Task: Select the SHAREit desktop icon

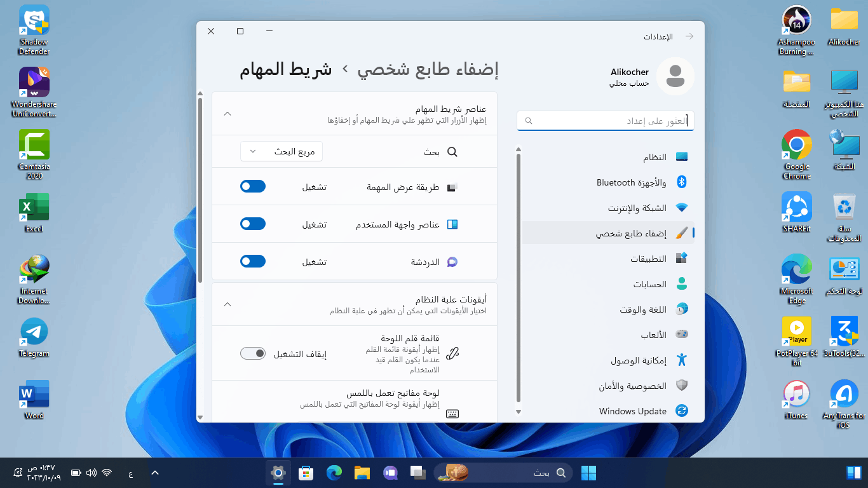Action: [796, 213]
